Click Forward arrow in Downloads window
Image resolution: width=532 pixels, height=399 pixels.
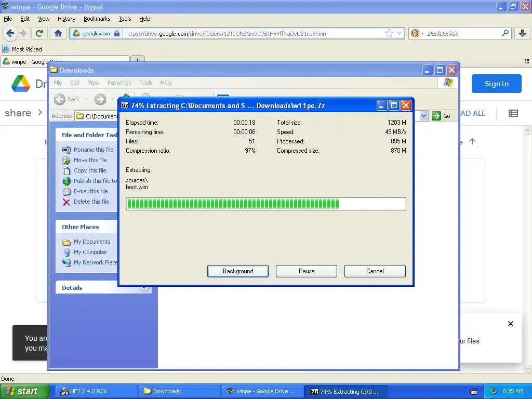tap(100, 99)
